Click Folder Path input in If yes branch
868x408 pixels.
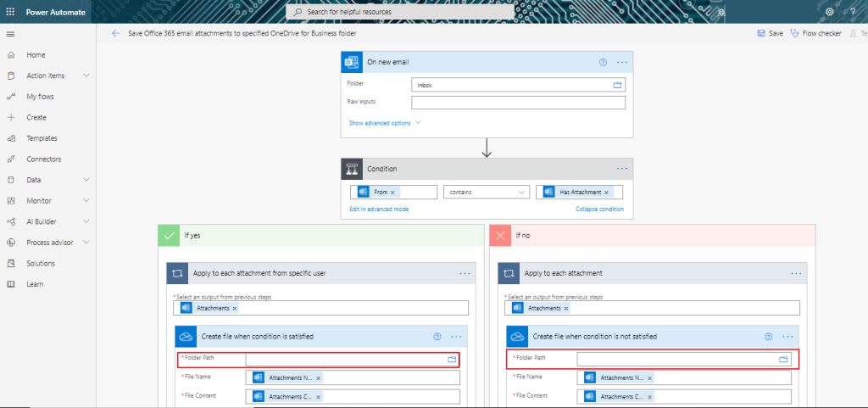click(x=353, y=360)
